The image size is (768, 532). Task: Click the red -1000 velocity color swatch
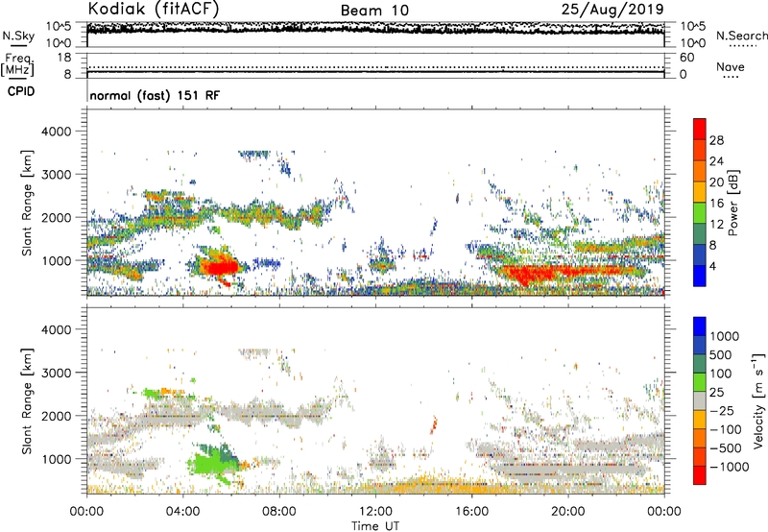click(x=700, y=475)
